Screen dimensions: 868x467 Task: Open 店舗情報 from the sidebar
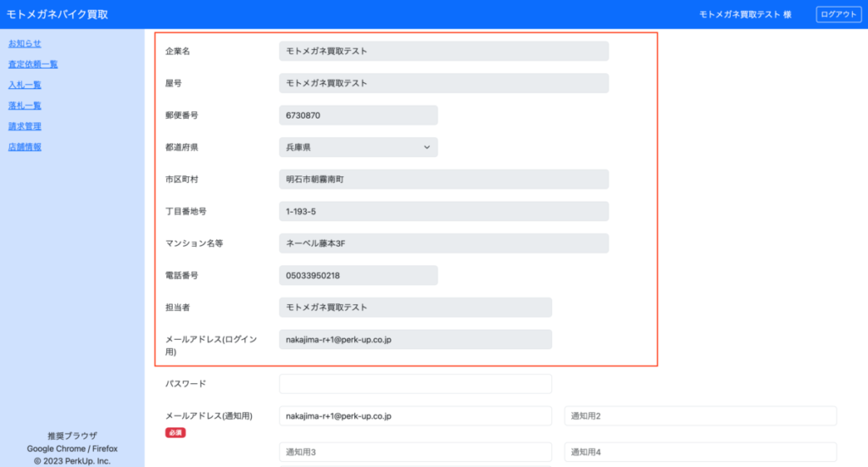click(25, 147)
